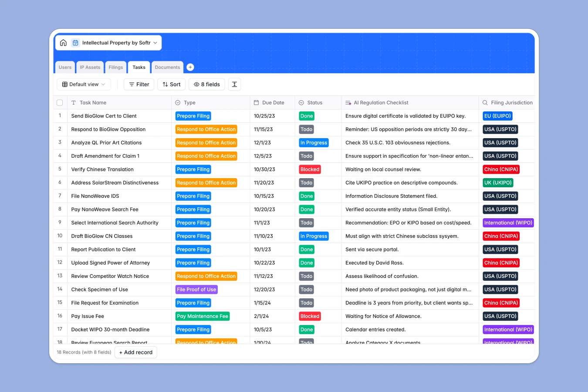
Task: Click the magnifier icon in Filing Jurisdiction column
Action: tap(485, 102)
